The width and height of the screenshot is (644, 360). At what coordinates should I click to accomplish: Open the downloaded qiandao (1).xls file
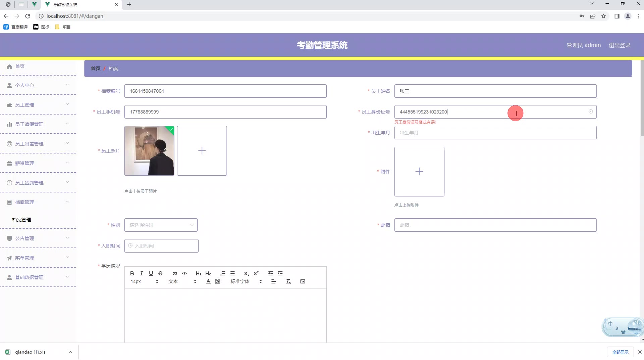30,352
